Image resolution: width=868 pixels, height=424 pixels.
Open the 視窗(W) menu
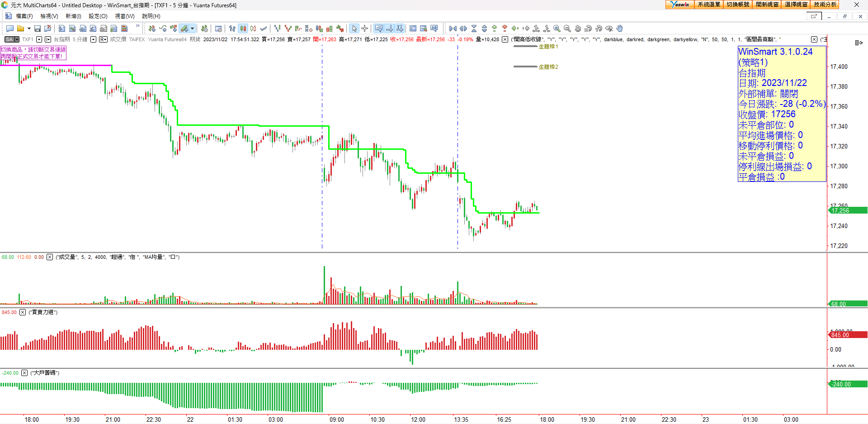(125, 16)
